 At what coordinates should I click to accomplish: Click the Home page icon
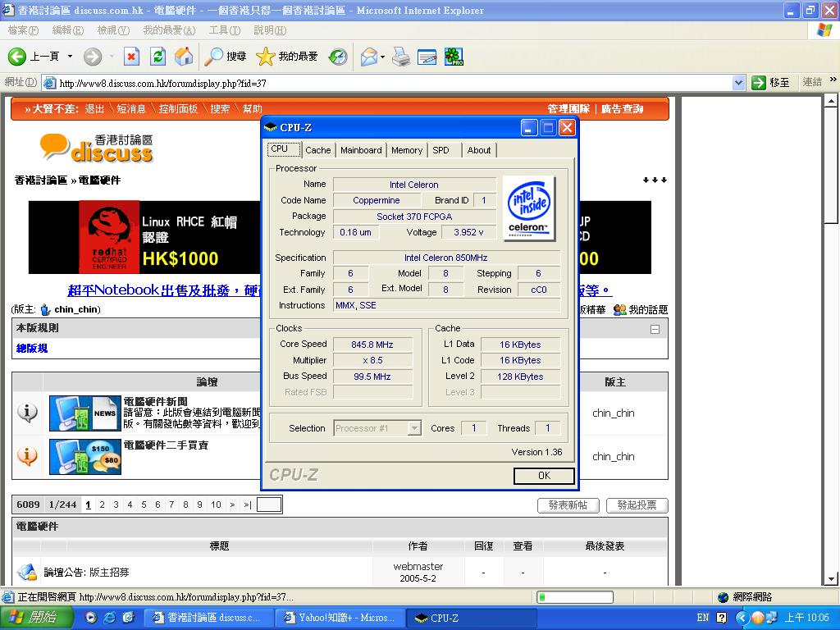(x=184, y=57)
